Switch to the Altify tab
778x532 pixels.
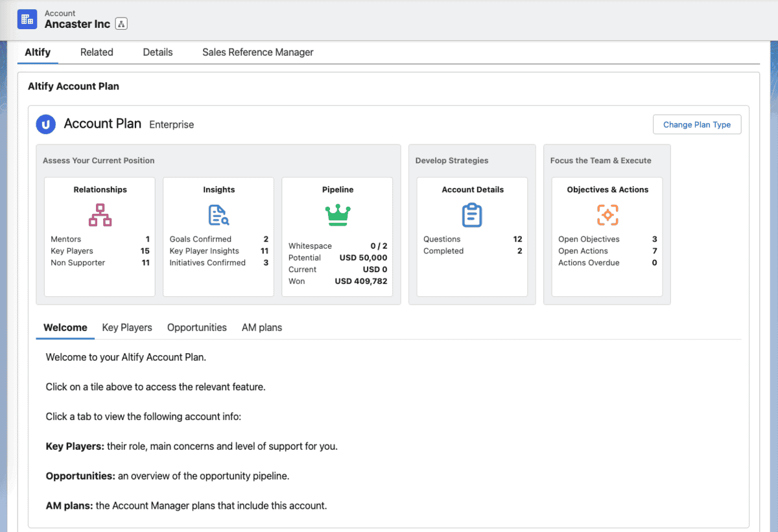pyautogui.click(x=38, y=52)
